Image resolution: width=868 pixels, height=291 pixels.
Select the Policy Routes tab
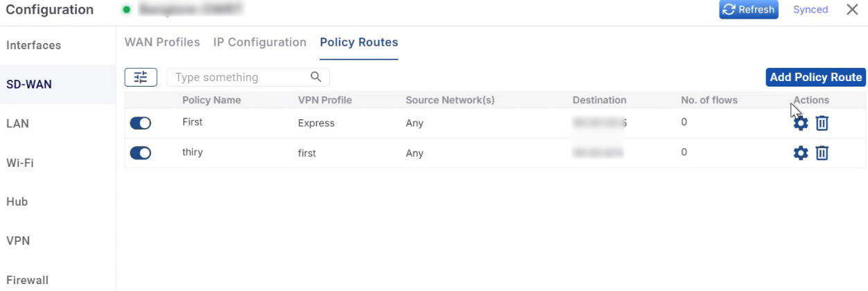[359, 42]
